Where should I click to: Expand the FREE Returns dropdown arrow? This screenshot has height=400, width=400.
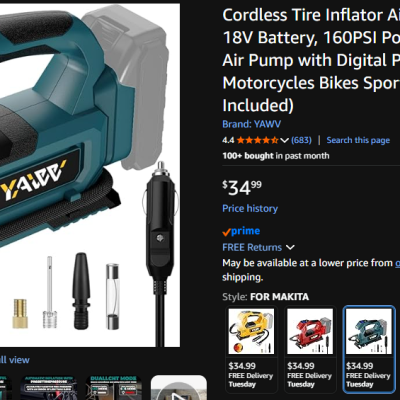click(x=290, y=247)
